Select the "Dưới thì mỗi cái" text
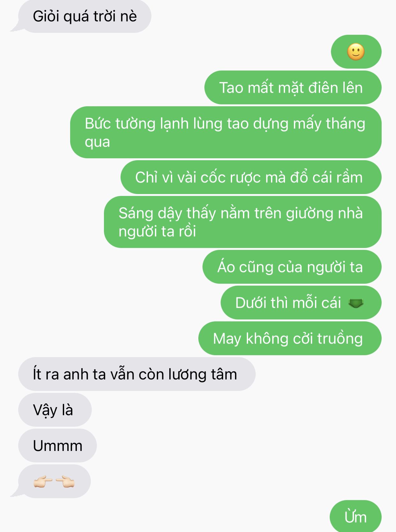Image resolution: width=396 pixels, height=532 pixels. pyautogui.click(x=288, y=303)
